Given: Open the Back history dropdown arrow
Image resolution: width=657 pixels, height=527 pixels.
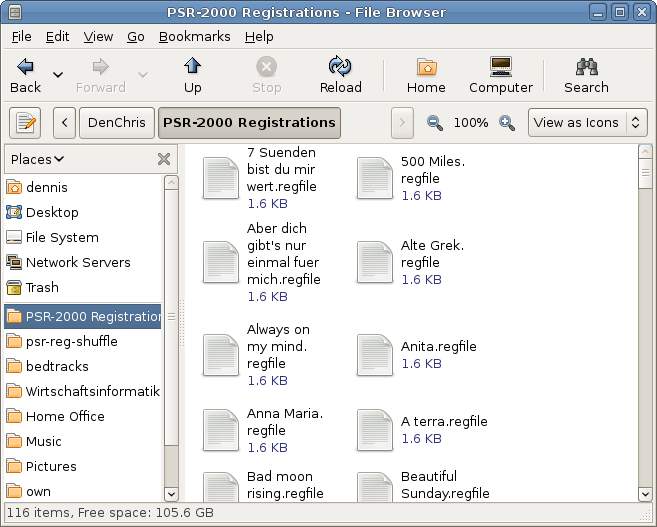Looking at the screenshot, I should (58, 75).
